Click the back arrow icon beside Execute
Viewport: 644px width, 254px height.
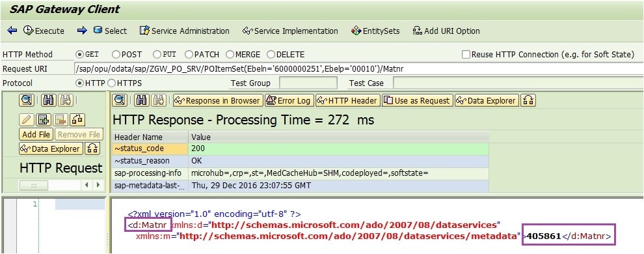(x=12, y=31)
